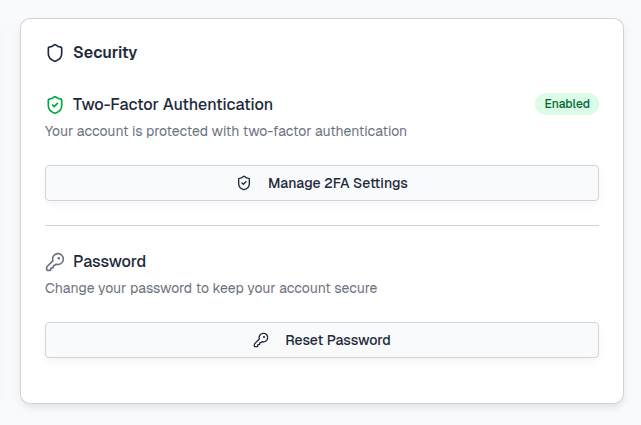641x425 pixels.
Task: Click the Security shield icon in header
Action: (x=55, y=52)
